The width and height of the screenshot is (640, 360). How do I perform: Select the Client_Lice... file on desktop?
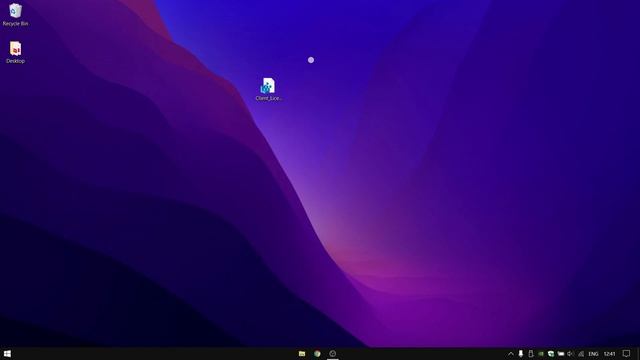269,89
